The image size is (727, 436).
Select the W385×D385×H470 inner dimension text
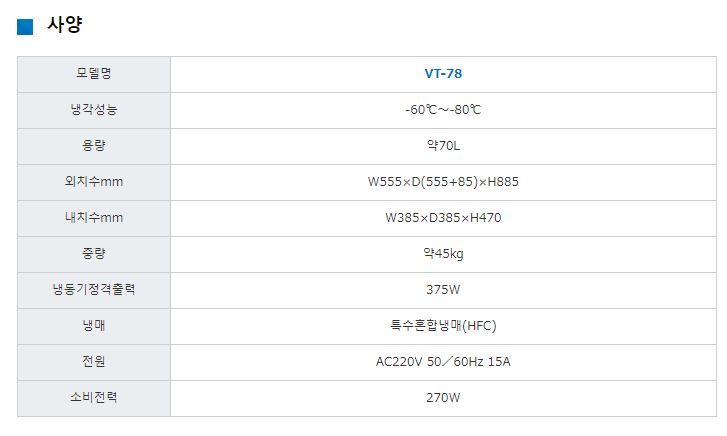(x=443, y=217)
